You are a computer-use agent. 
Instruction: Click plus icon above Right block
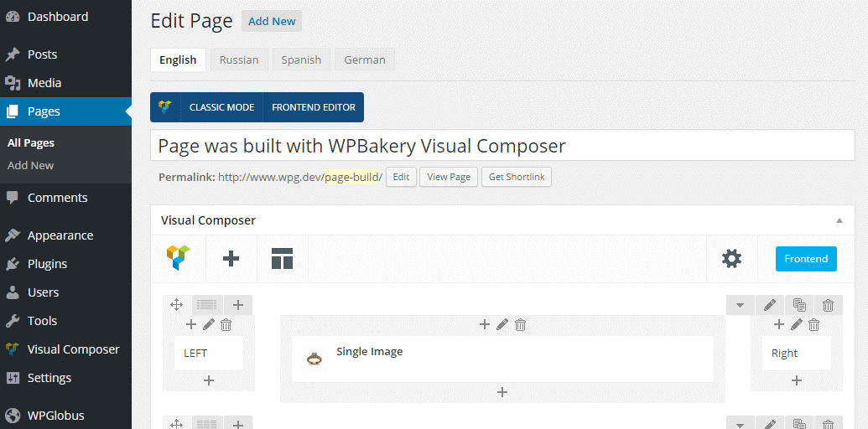779,324
